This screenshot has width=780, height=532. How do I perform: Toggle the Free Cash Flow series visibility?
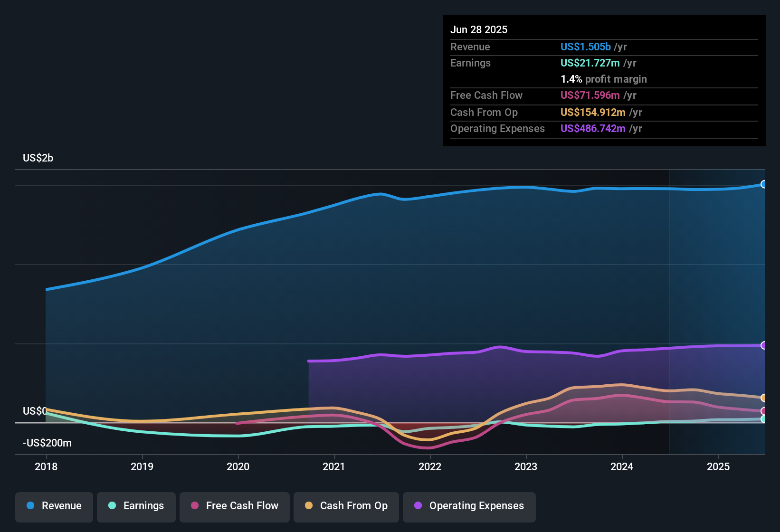click(235, 506)
